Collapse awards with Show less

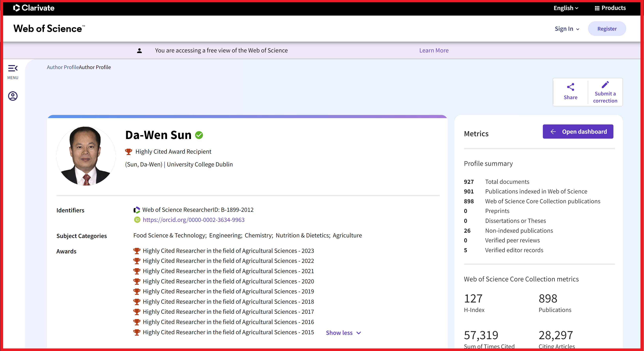343,333
